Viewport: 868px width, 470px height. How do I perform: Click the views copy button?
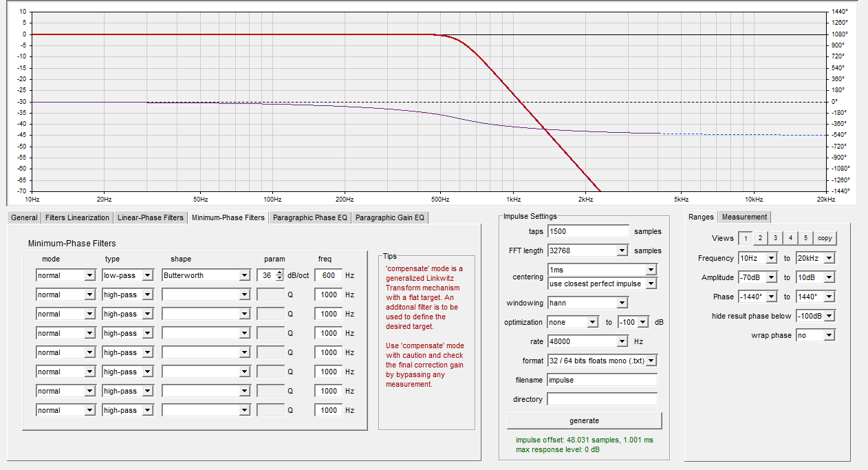click(x=825, y=238)
